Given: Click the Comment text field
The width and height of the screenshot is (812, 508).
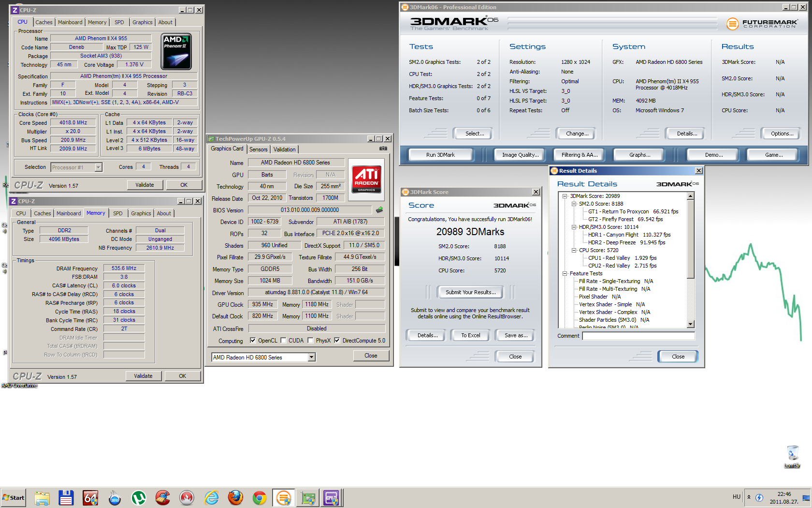Looking at the screenshot, I should tap(638, 336).
